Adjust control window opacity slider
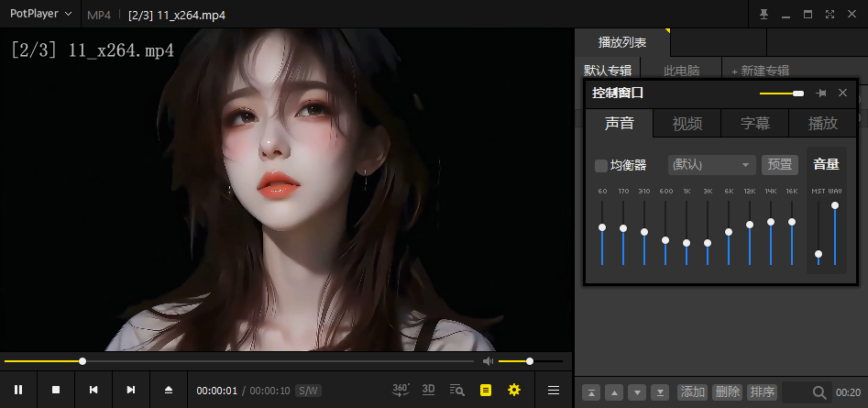 [x=782, y=94]
